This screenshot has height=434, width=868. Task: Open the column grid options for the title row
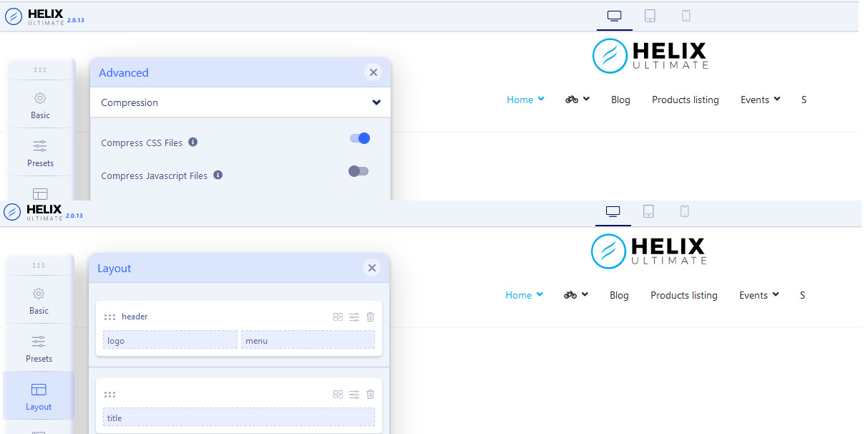coord(338,394)
